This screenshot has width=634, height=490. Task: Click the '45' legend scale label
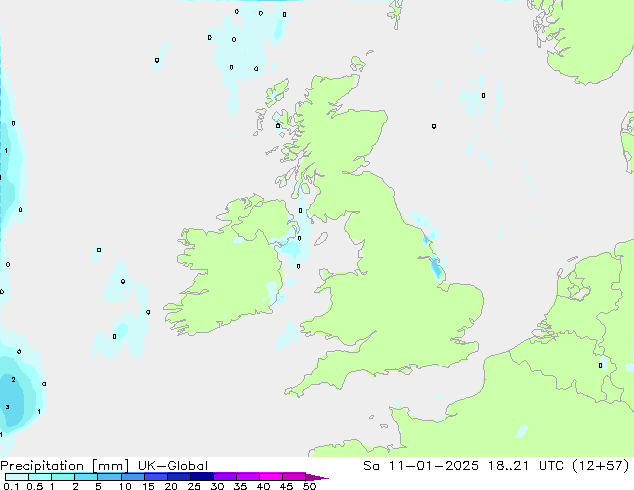[286, 486]
